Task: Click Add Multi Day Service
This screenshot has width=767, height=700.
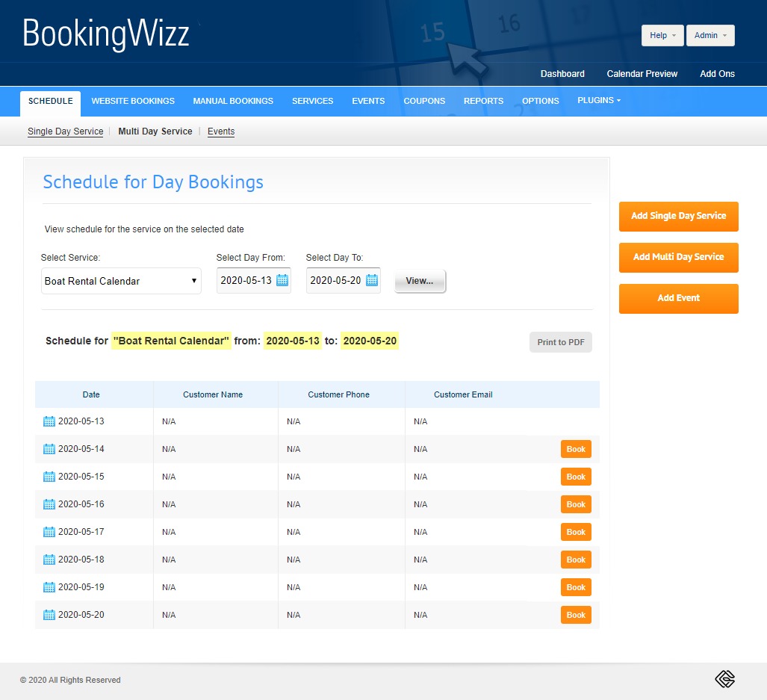Action: 678,257
